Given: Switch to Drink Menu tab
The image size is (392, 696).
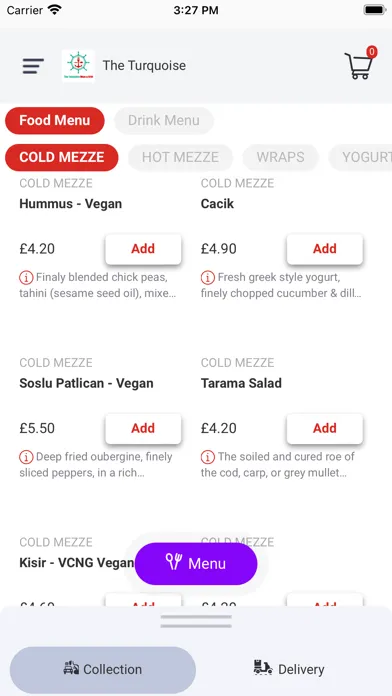Looking at the screenshot, I should coord(164,120).
